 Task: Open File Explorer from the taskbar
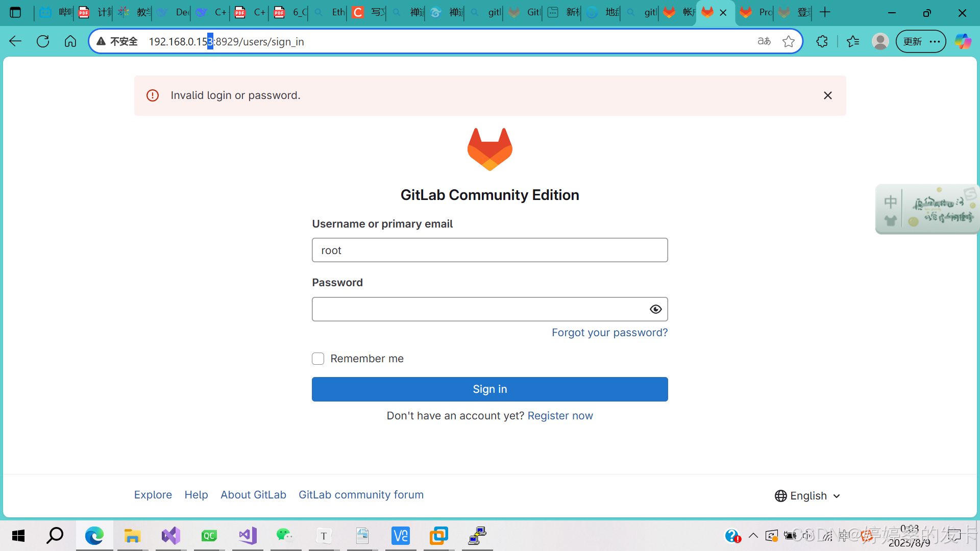pyautogui.click(x=132, y=536)
